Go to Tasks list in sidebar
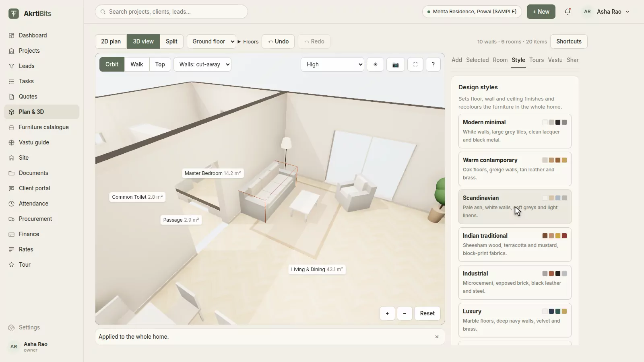Screen dimensions: 644x362 (41, 81)
